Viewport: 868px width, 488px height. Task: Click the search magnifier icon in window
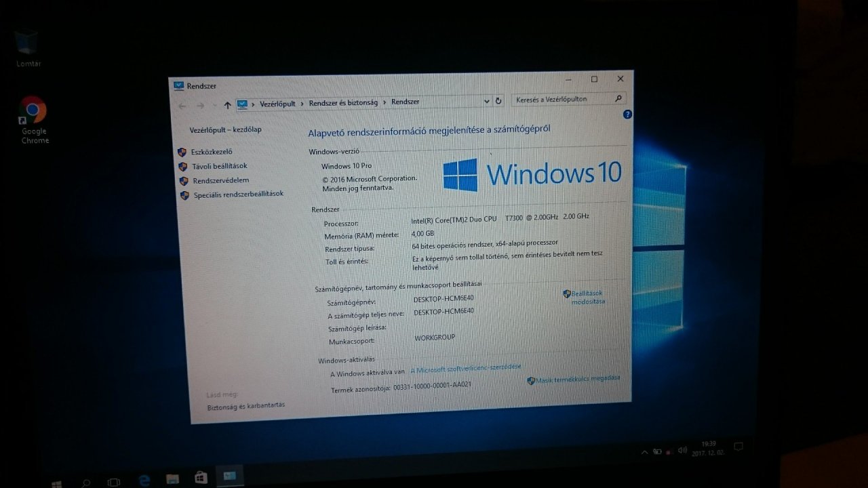(x=618, y=98)
